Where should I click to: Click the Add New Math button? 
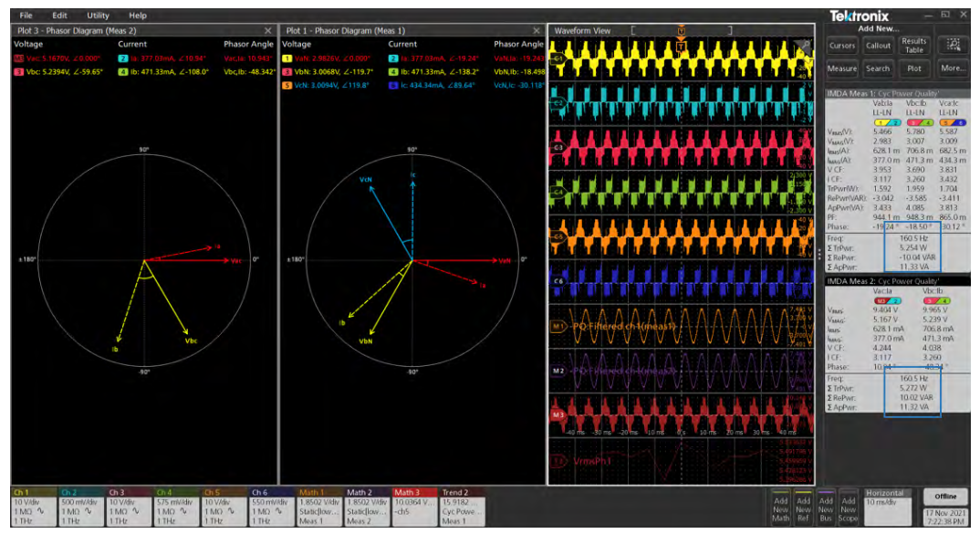point(780,507)
